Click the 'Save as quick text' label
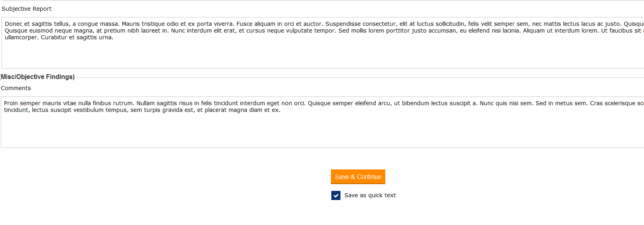This screenshot has width=644, height=225. tap(370, 195)
